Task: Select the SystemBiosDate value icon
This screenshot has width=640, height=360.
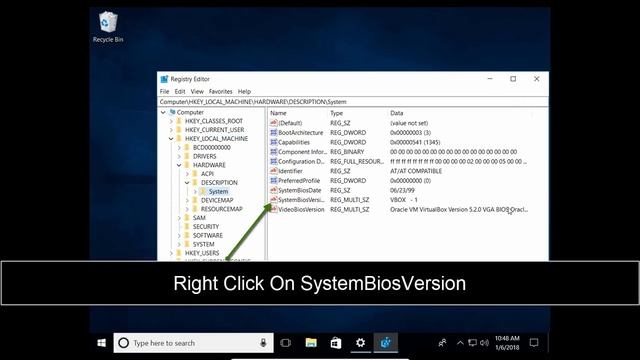Action: [x=274, y=190]
